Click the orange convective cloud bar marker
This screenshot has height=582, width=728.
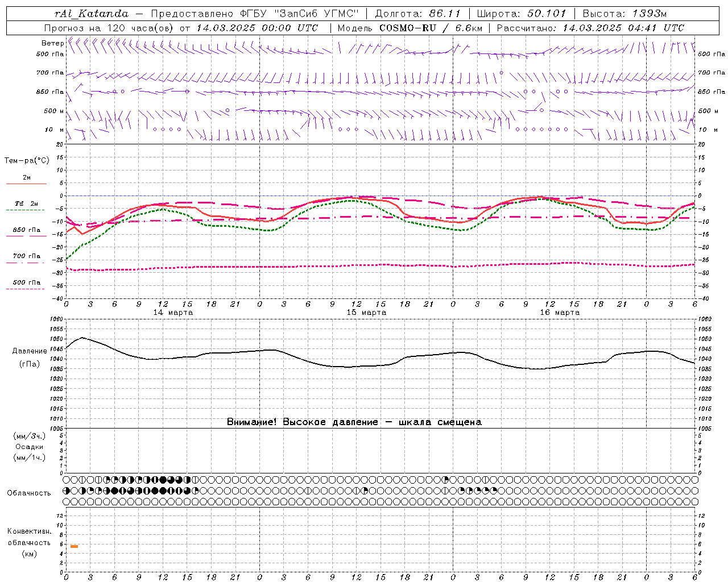(x=74, y=546)
